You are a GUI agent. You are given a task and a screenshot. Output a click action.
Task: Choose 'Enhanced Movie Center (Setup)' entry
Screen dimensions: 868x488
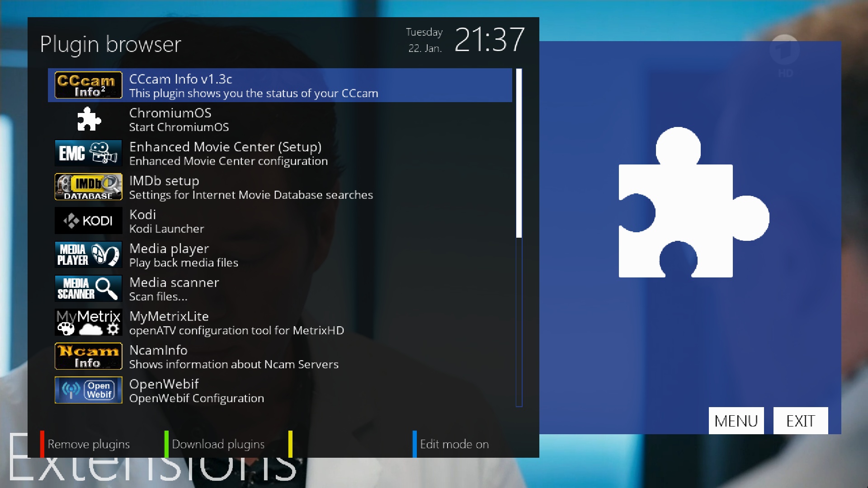click(x=225, y=147)
